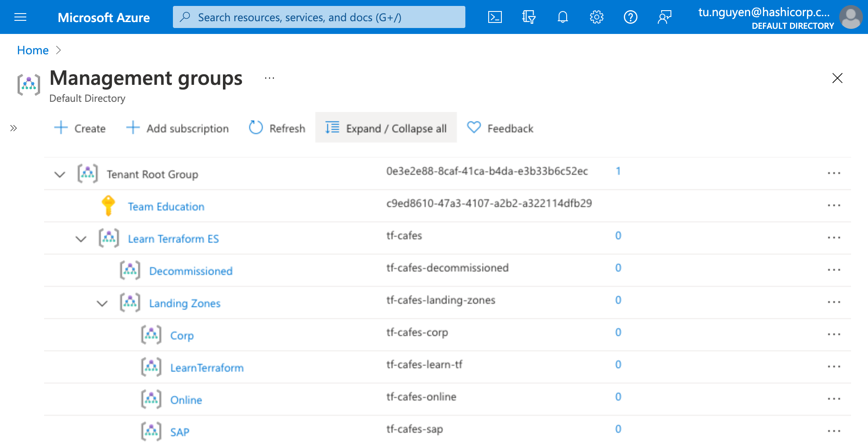Screen dimensions: 868x445
Task: Open the feedback person icon in top bar
Action: pos(664,17)
